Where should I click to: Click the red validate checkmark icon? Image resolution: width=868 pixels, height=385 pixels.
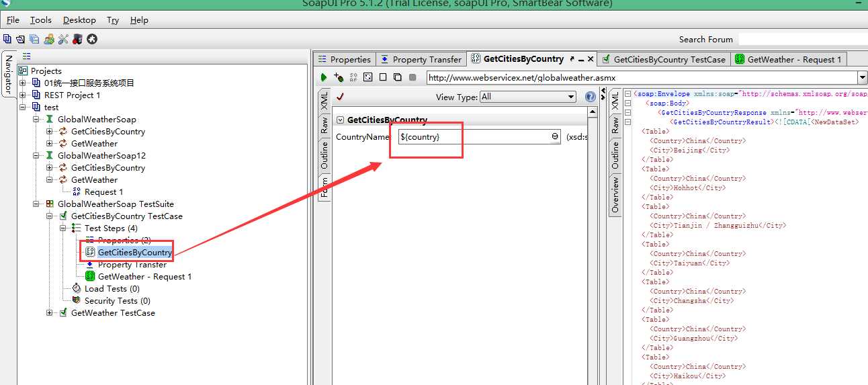(340, 97)
